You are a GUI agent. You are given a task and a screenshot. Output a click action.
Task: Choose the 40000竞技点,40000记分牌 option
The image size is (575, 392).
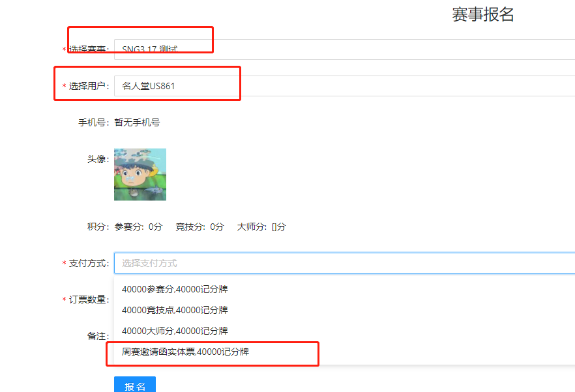(175, 310)
